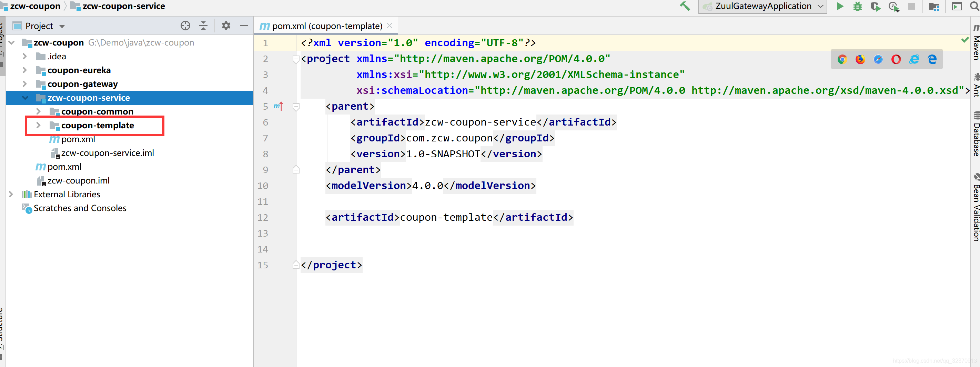The width and height of the screenshot is (980, 367).
Task: Click line number 12 in the gutter
Action: pos(263,217)
